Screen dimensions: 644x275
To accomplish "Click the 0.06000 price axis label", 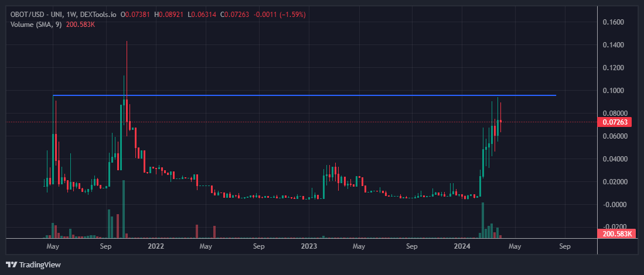I will [615, 136].
